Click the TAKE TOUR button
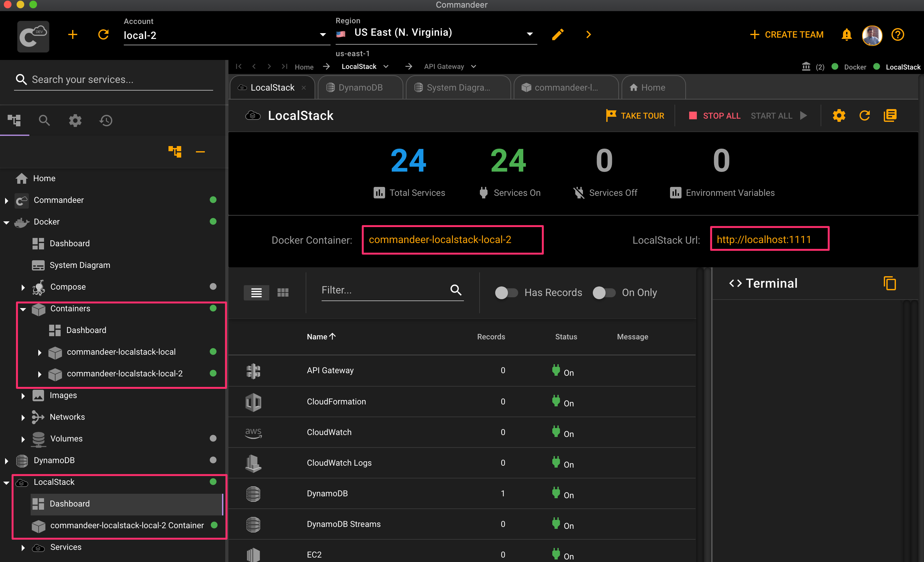The width and height of the screenshot is (924, 562). tap(635, 115)
